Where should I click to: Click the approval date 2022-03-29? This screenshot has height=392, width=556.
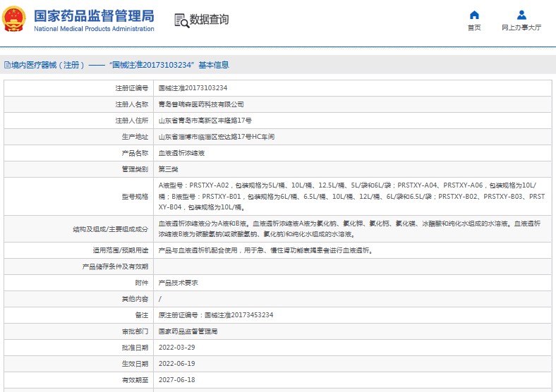tap(176, 347)
